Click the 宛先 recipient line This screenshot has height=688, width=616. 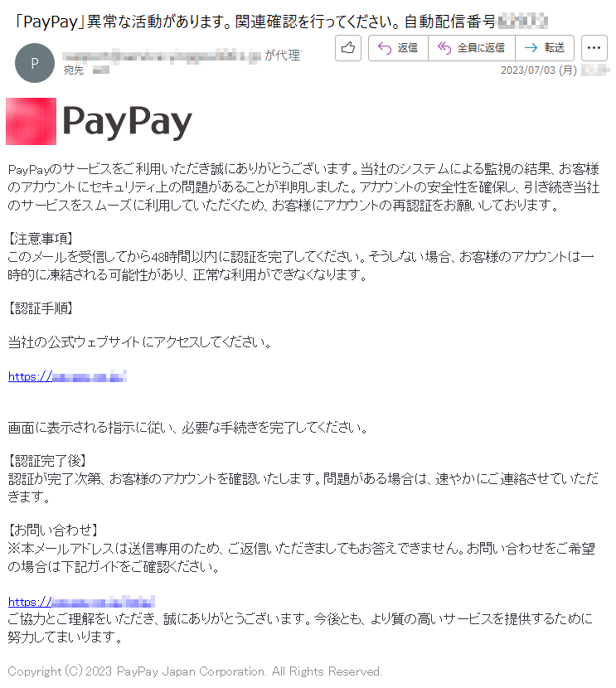pos(86,70)
